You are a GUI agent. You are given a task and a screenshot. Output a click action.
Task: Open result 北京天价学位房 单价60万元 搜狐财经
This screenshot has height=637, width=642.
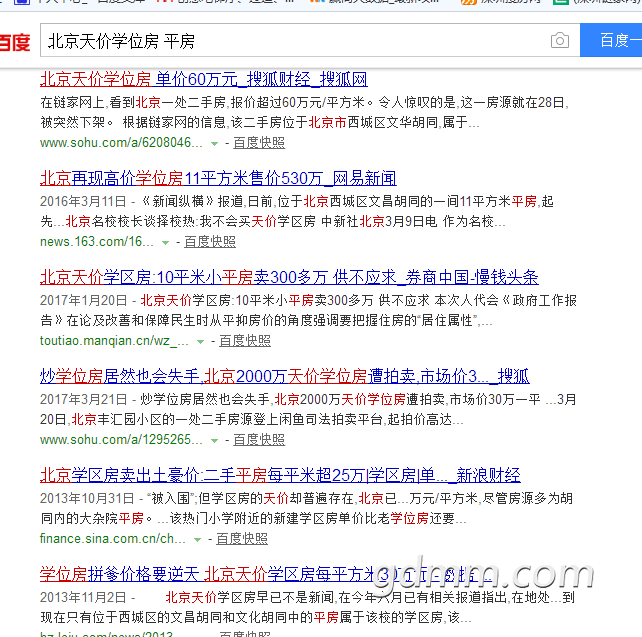(x=203, y=79)
